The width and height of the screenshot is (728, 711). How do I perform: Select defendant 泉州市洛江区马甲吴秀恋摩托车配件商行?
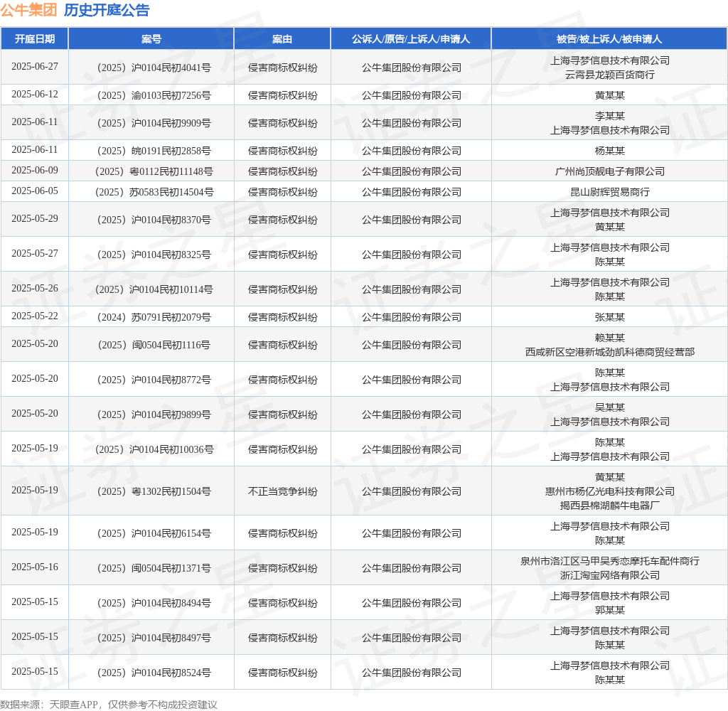point(610,562)
